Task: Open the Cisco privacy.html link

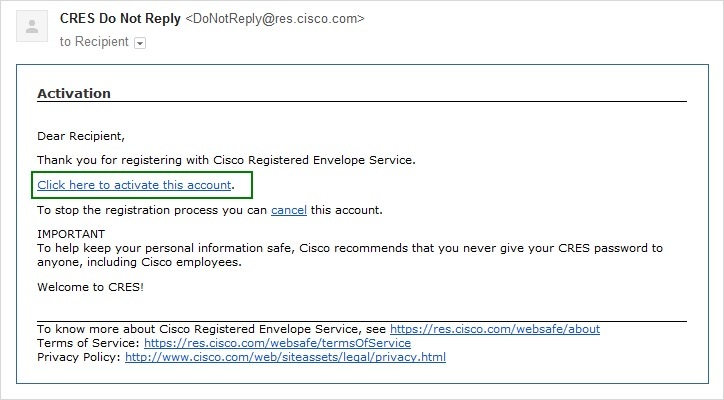Action: (285, 357)
